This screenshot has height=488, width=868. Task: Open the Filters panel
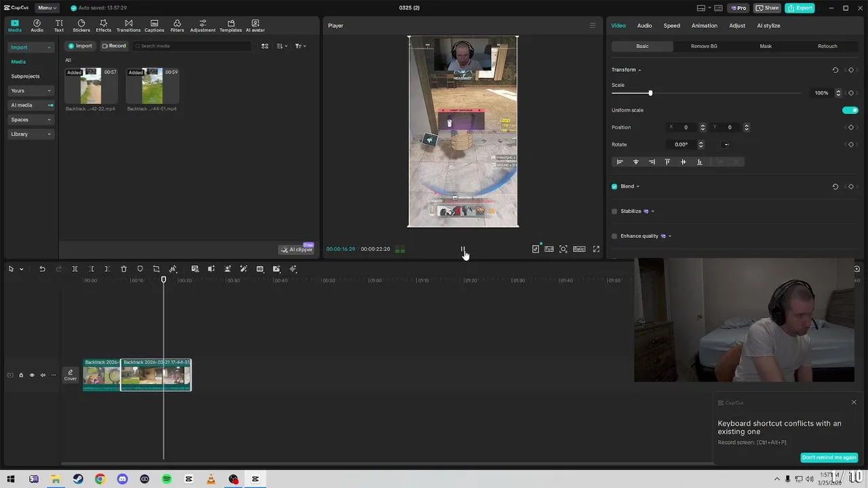177,26
